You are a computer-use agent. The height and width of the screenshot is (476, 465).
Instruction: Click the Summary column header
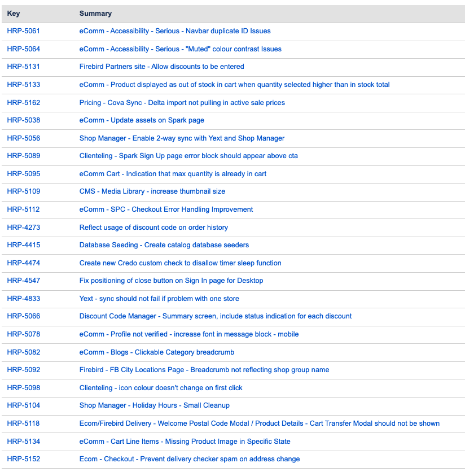95,14
